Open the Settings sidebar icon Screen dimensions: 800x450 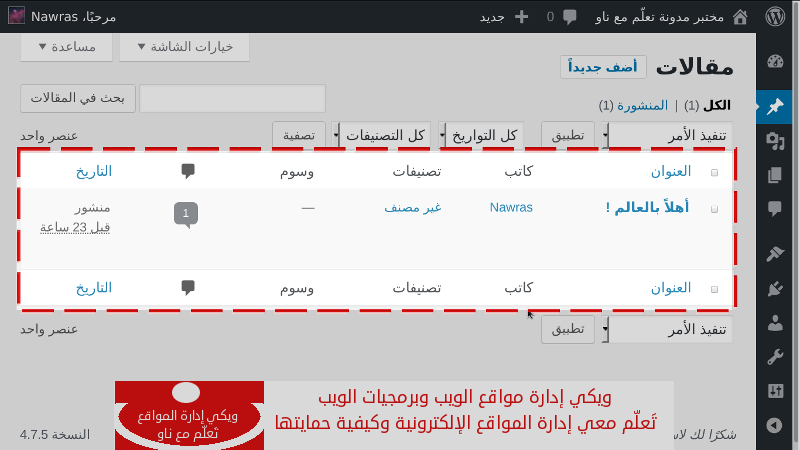point(774,391)
